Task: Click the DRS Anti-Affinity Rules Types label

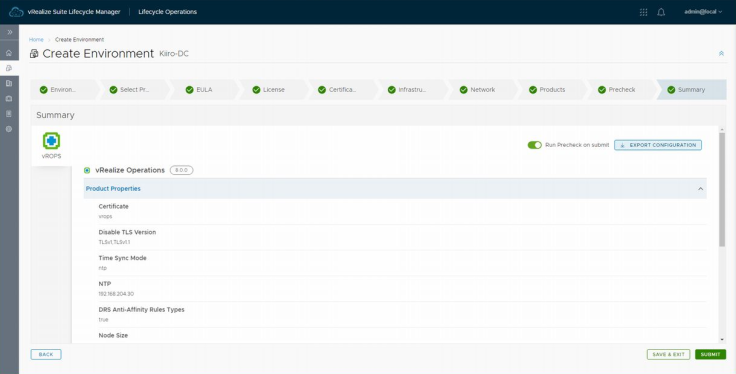Action: click(x=141, y=310)
